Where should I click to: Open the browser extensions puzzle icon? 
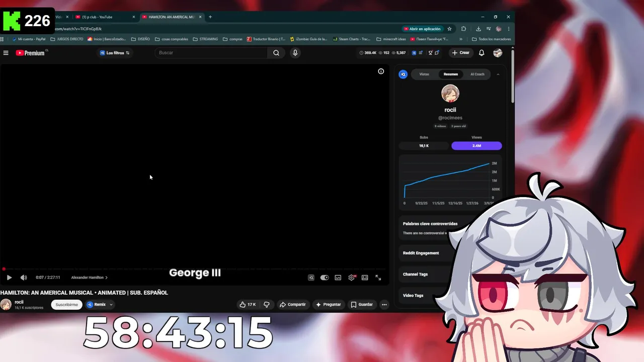[463, 29]
